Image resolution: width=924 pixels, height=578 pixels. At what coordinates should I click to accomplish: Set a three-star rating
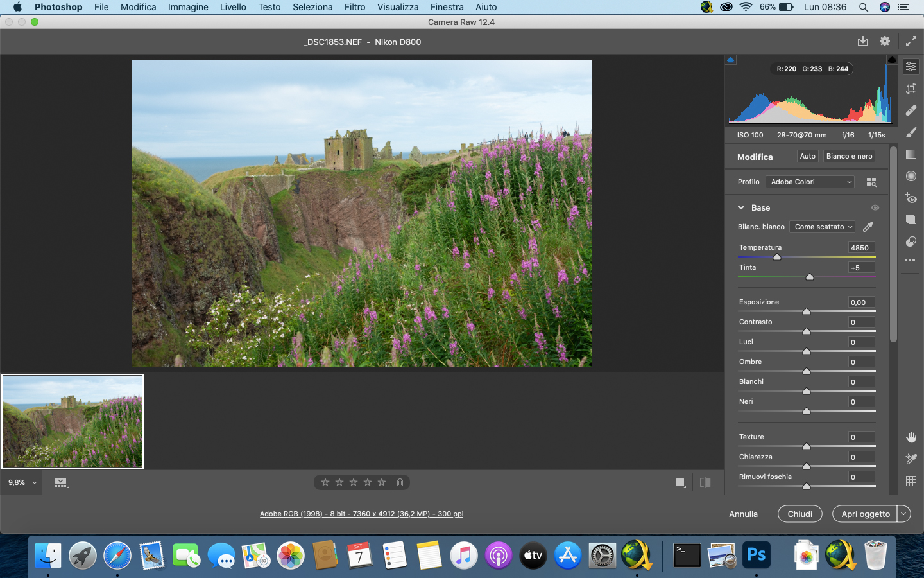tap(354, 482)
